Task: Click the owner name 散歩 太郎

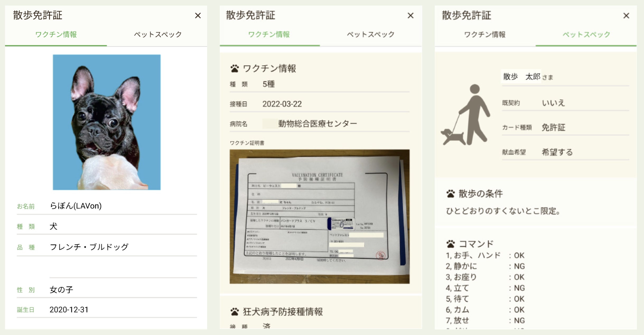Action: point(521,77)
